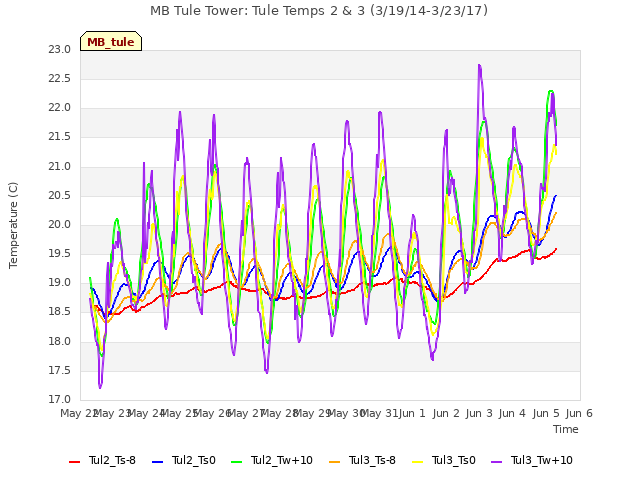Viewport: 640px width, 480px height.
Task: Click the Jun 6 x-axis label
Action: click(579, 413)
